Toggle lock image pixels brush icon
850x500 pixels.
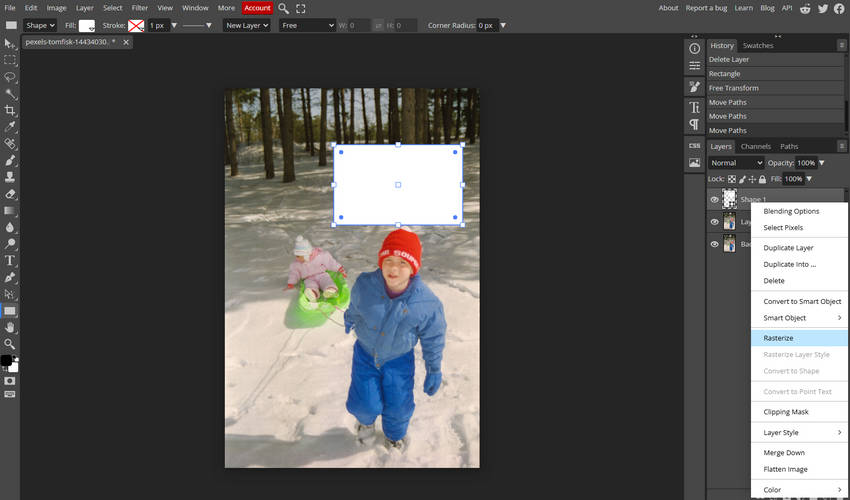(x=742, y=179)
